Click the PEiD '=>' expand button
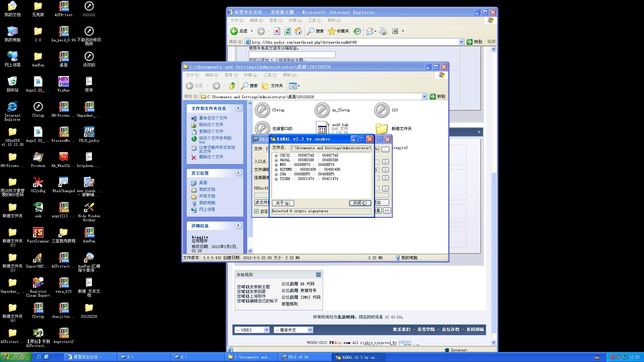 point(387,210)
